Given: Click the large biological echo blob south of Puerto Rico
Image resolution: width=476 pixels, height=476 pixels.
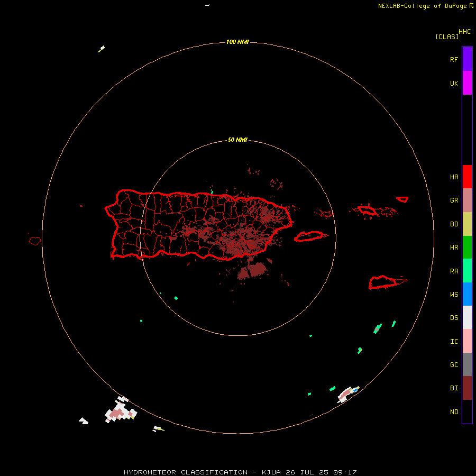Looking at the screenshot, I should [x=252, y=270].
